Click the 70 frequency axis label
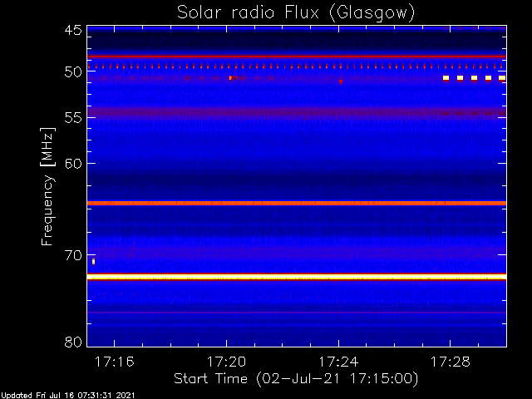Image resolution: width=532 pixels, height=399 pixels. tap(73, 255)
